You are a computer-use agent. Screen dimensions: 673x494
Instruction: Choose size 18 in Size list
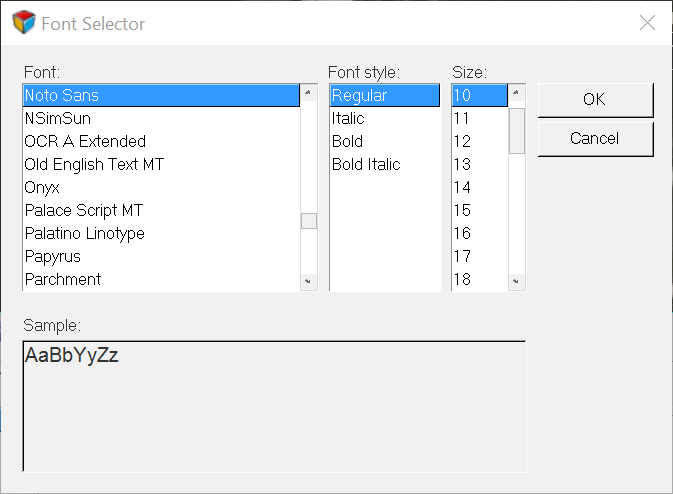click(462, 280)
